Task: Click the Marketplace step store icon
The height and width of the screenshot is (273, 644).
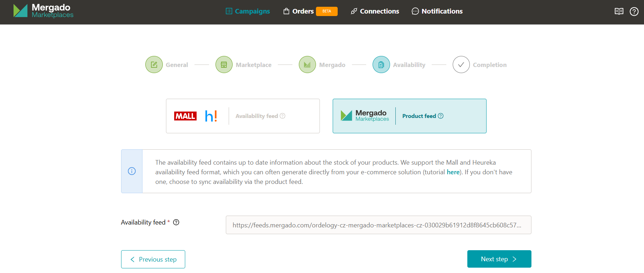Action: pos(224,65)
